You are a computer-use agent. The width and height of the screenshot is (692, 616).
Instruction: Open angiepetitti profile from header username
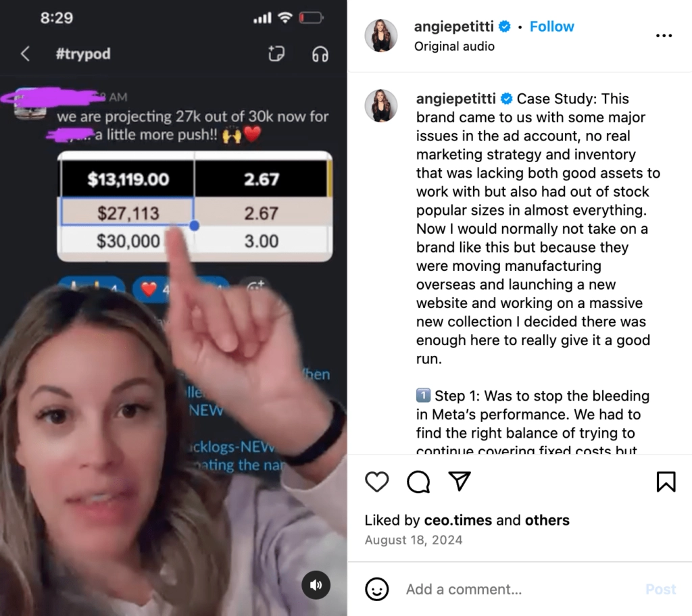[x=453, y=26]
